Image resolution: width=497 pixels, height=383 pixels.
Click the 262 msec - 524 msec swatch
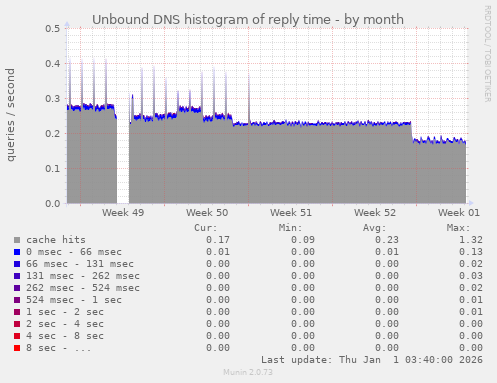click(17, 288)
